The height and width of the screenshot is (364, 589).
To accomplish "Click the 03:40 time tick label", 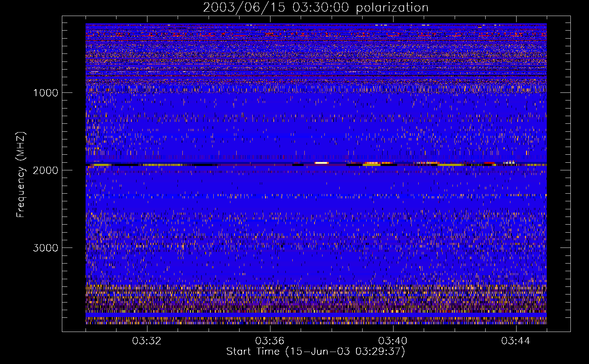I will [393, 341].
